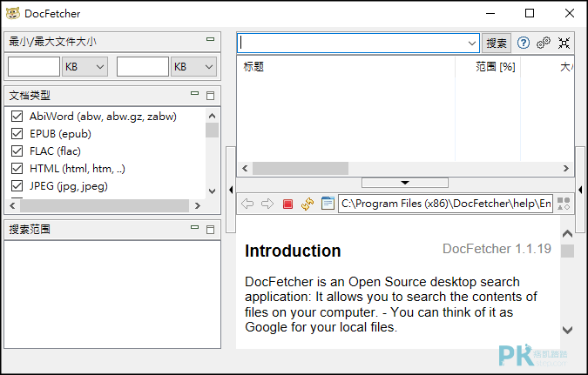
Task: Click the DocFetcher app icon in title bar
Action: pyautogui.click(x=13, y=14)
